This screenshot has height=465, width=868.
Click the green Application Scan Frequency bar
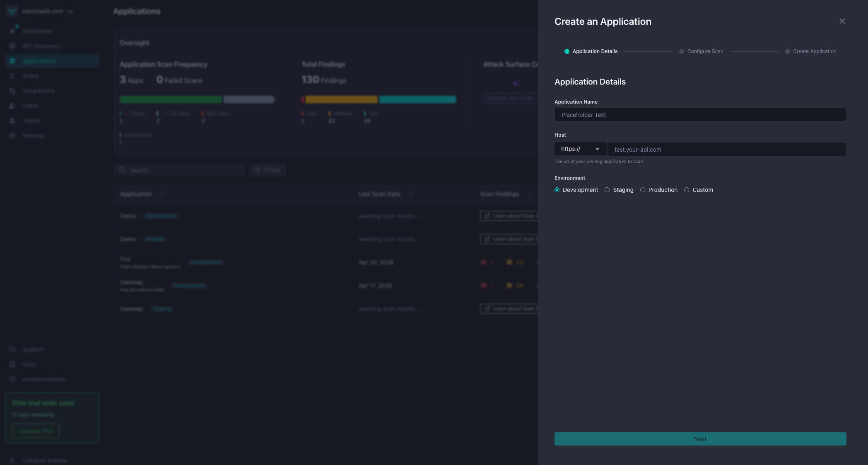pos(170,99)
